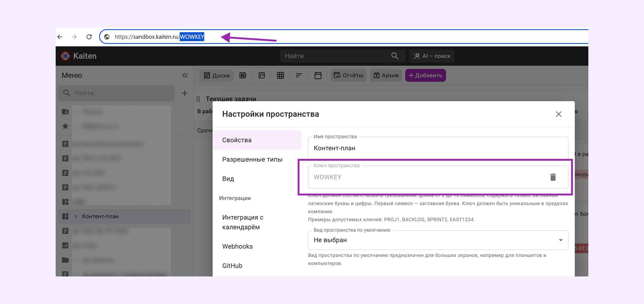Screen dimensions: 644x304
Task: Click the Имя пространства input field
Action: [x=438, y=148]
